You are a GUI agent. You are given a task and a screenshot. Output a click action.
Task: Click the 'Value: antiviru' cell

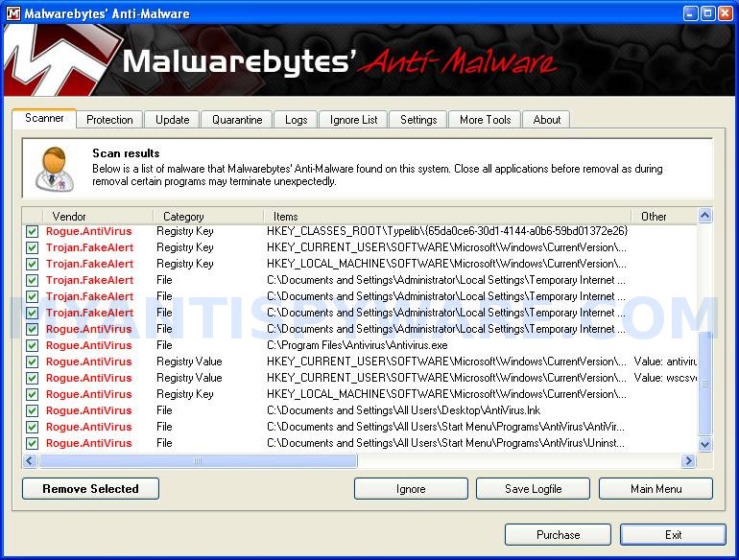pos(665,362)
